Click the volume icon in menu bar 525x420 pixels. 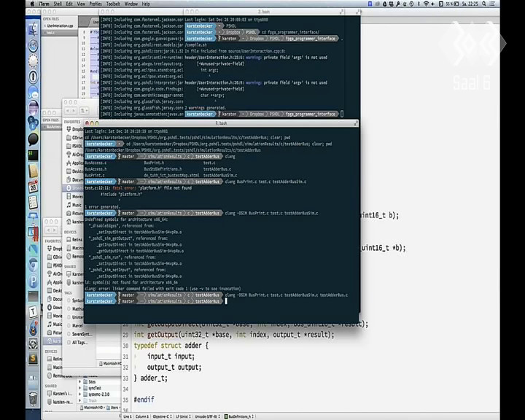point(432,4)
